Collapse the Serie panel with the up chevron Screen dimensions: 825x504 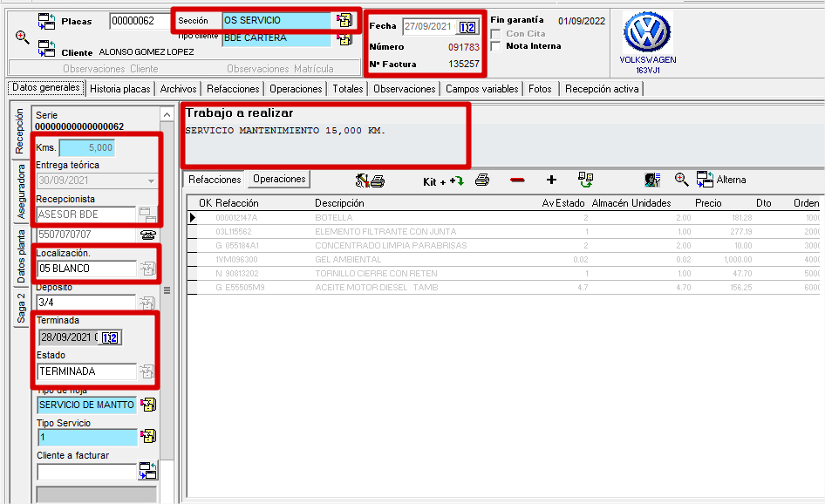click(x=167, y=115)
